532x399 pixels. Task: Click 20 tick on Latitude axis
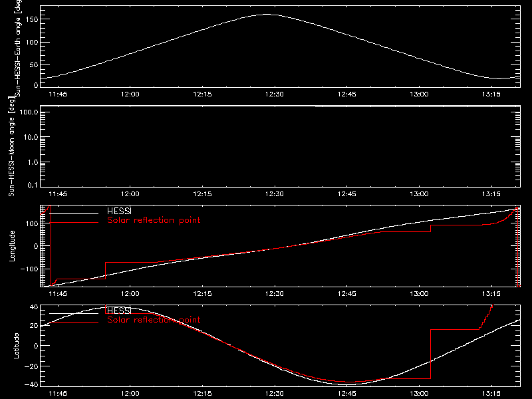coord(34,325)
